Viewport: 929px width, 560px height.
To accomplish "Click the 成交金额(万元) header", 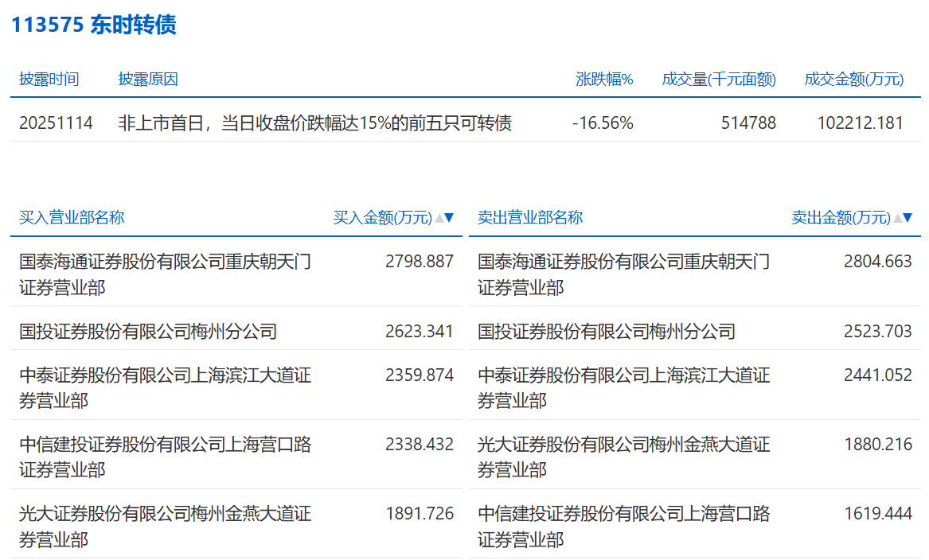I will (x=853, y=80).
